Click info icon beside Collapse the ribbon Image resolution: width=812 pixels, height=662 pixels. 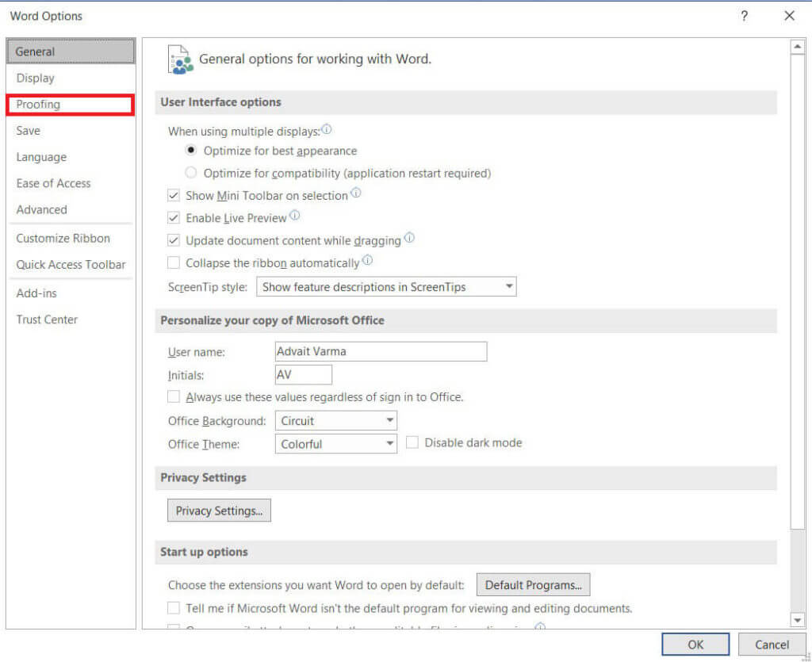pos(367,260)
